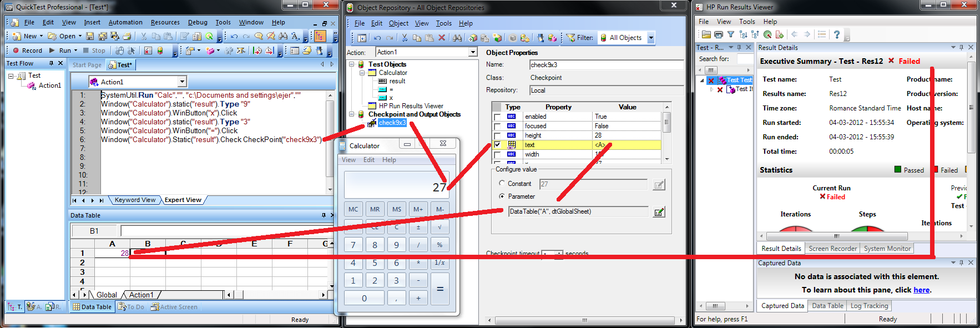Image resolution: width=980 pixels, height=328 pixels.
Task: Select check9x3 in the repository tree
Action: coord(392,123)
